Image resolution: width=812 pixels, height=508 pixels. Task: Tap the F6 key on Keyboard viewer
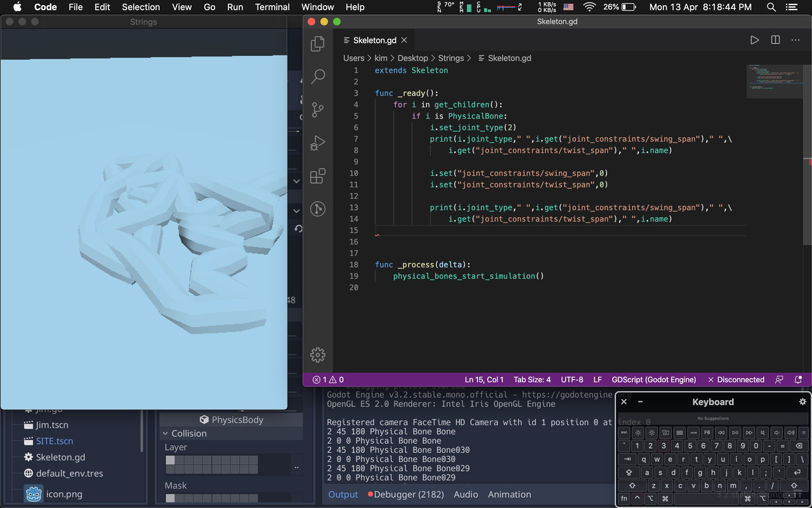coord(707,432)
